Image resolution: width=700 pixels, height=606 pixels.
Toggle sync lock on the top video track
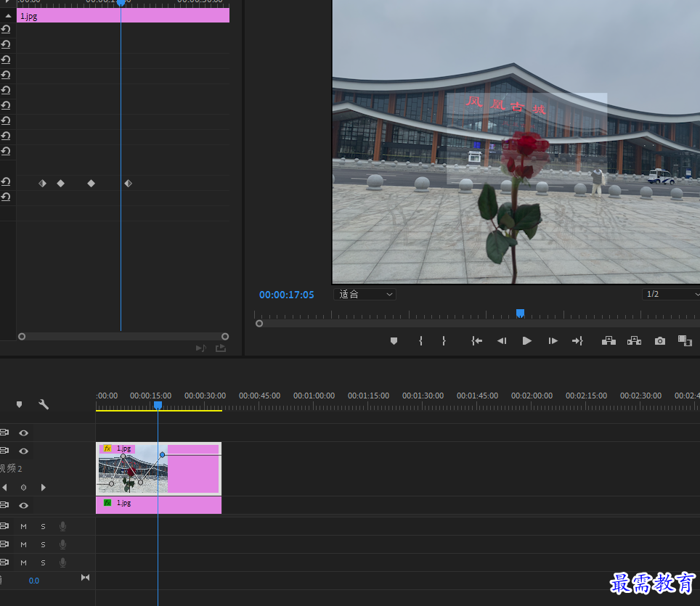click(4, 433)
